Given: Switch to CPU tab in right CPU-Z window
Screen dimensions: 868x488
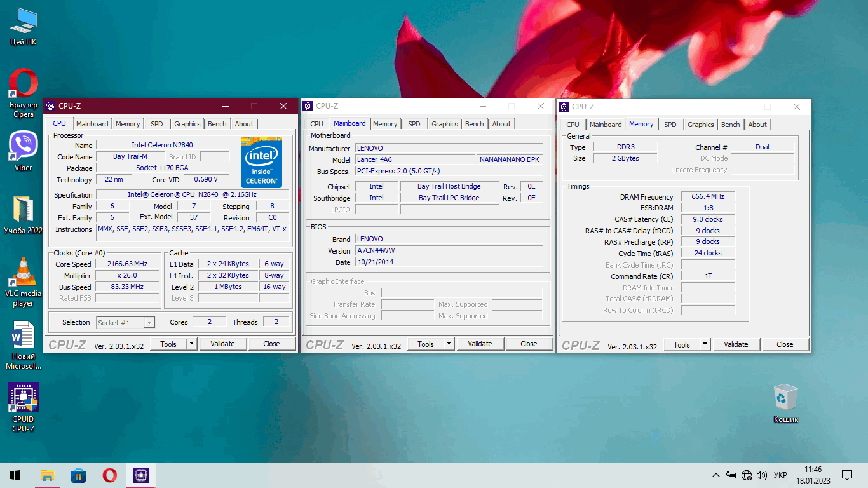Looking at the screenshot, I should click(x=573, y=125).
